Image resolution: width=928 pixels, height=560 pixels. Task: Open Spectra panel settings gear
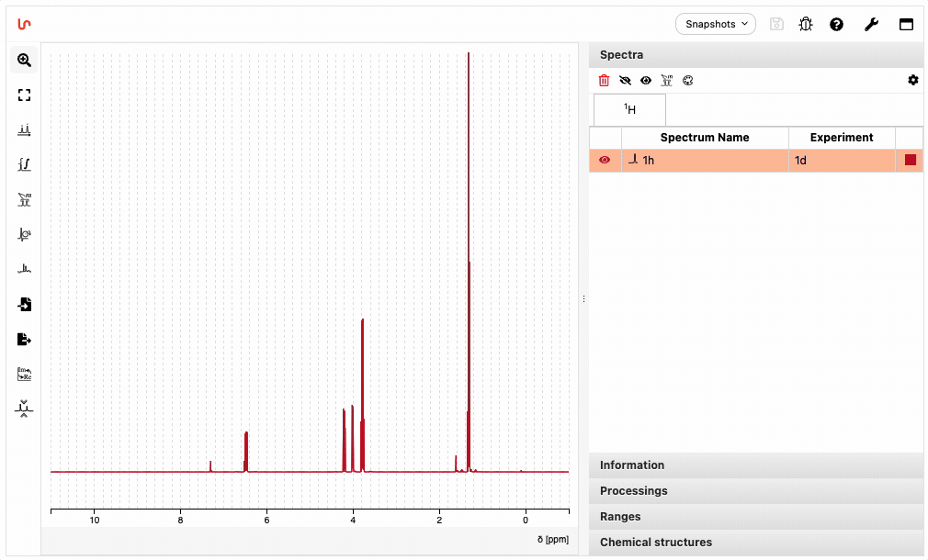pyautogui.click(x=912, y=81)
